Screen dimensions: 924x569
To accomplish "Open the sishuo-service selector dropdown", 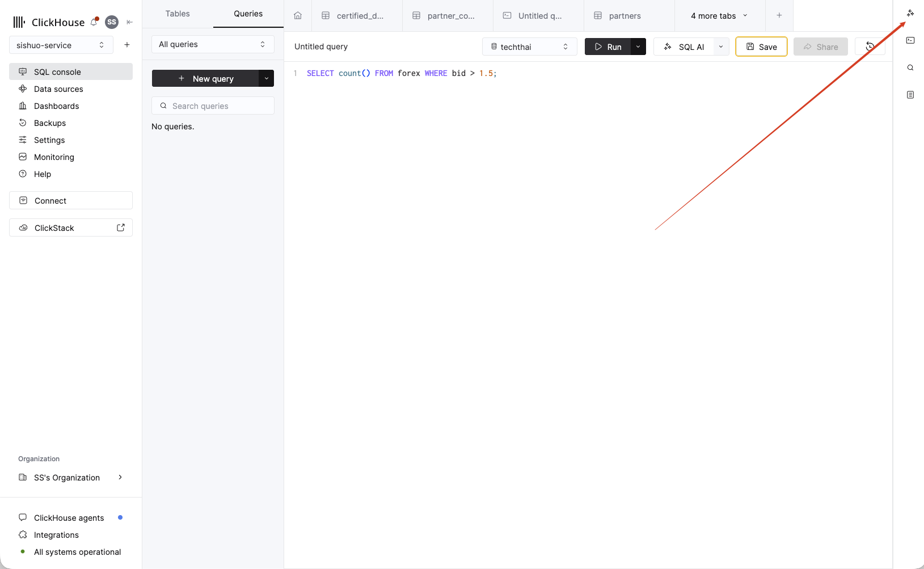I will point(61,45).
